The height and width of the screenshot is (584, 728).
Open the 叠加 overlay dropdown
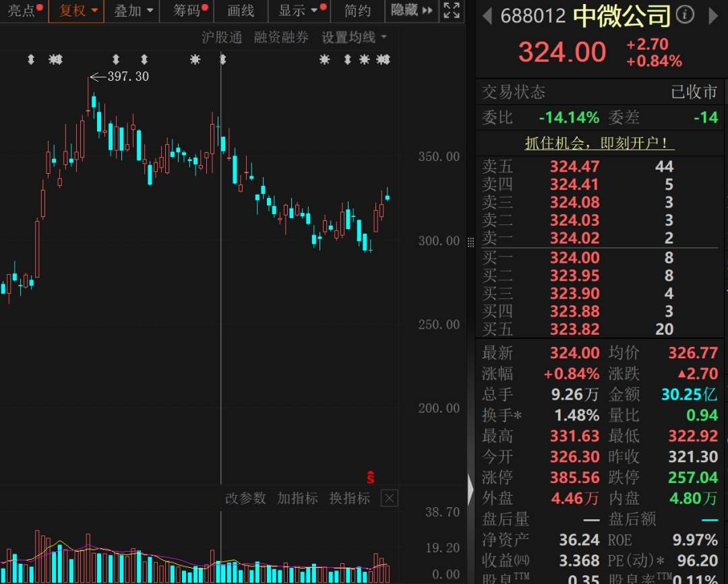tap(130, 11)
